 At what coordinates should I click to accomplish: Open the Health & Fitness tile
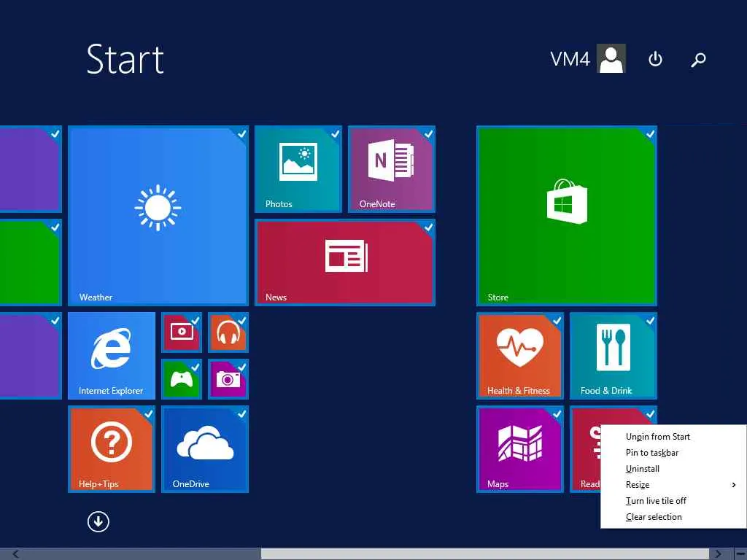click(x=519, y=356)
